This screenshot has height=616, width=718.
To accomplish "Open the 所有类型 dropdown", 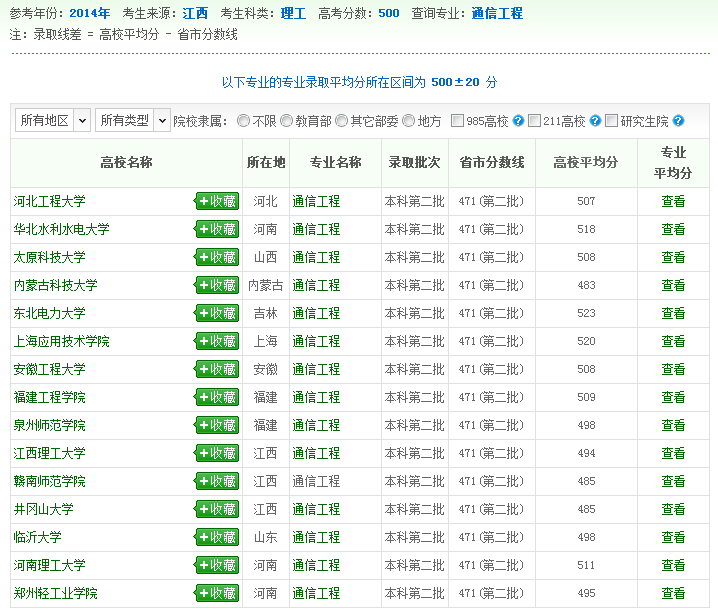I will click(x=133, y=120).
